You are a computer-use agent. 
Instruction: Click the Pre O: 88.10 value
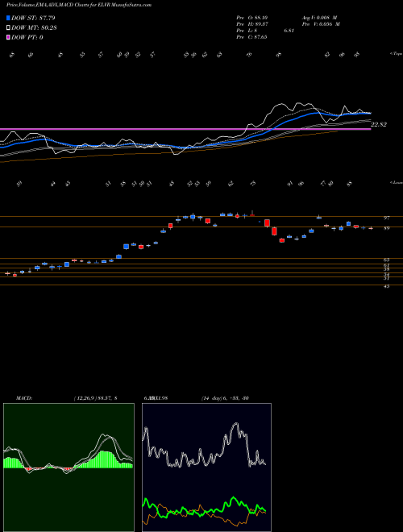[x=254, y=17]
